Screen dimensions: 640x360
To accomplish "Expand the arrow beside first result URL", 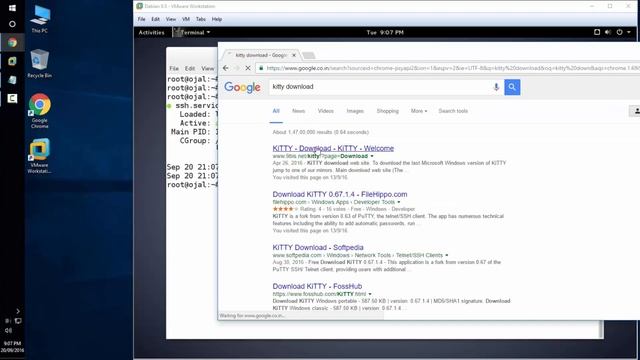I will [x=372, y=156].
